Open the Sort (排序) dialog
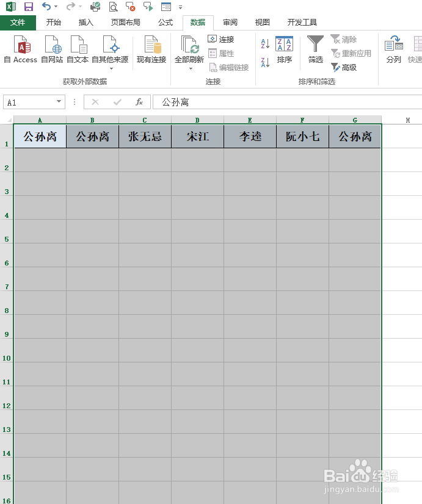 point(285,49)
